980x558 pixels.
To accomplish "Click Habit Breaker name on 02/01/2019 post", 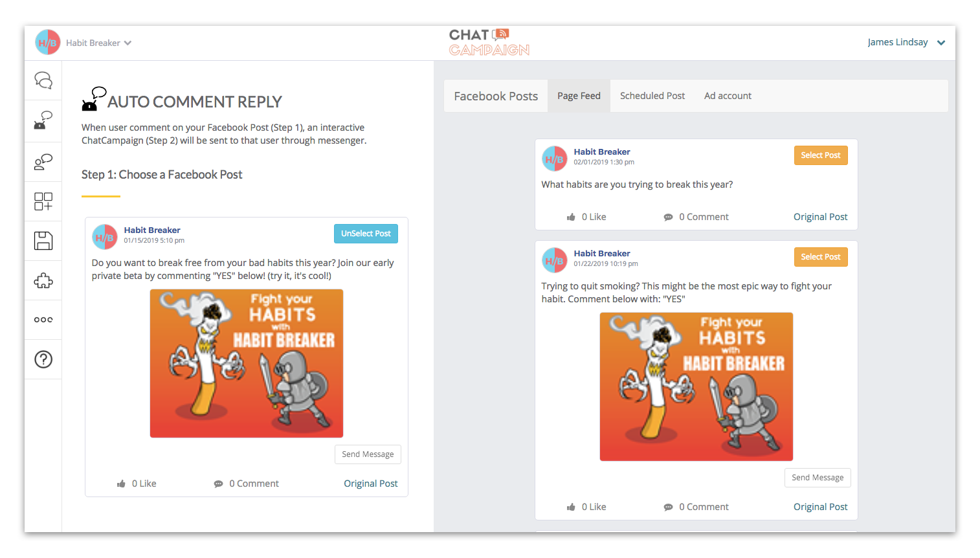I will pos(602,151).
